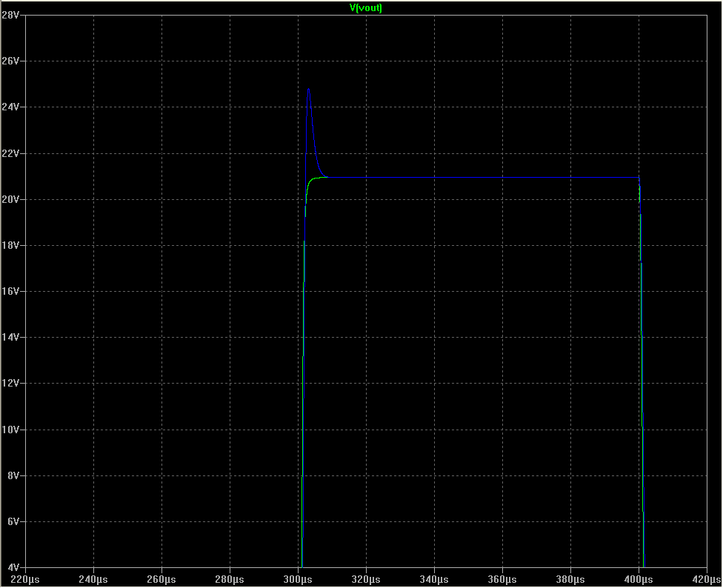723x588 pixels.
Task: Click the 300µs time axis label
Action: coord(298,580)
